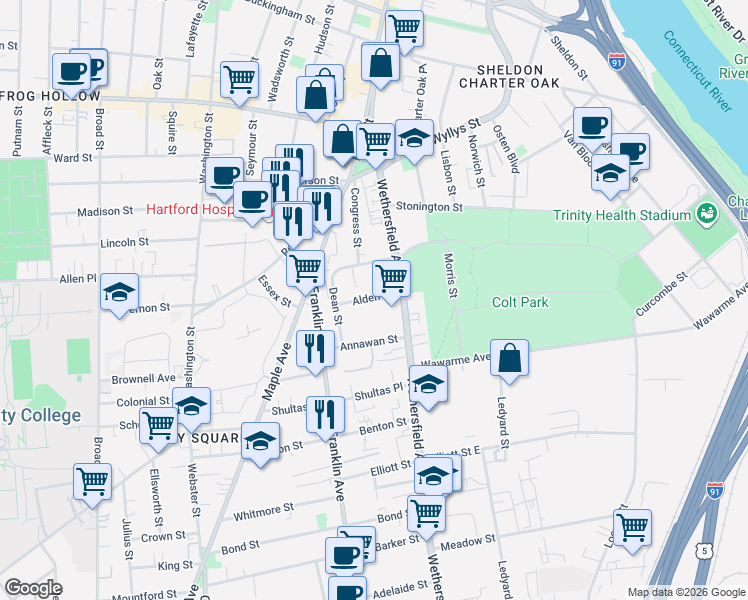Open shopping cart marker at Buckingham St
Screen dimensions: 748x600
[405, 28]
